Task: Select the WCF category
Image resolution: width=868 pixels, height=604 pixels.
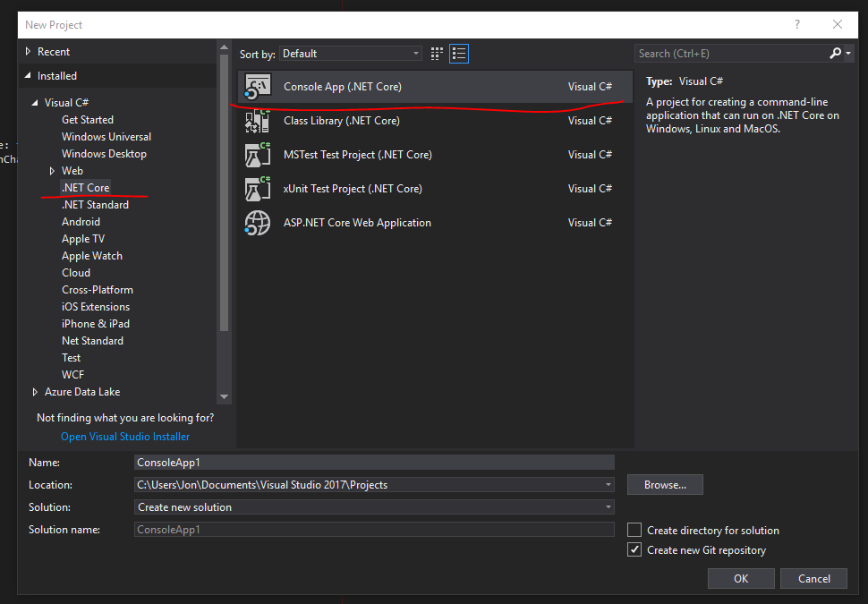Action: [x=73, y=375]
